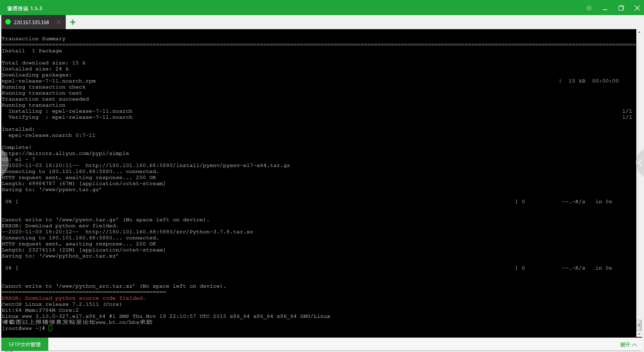Screen dimensions: 644x352
Task: Click 'Cannot write to /www/pyenv.tar.gz' error line
Action: point(105,220)
